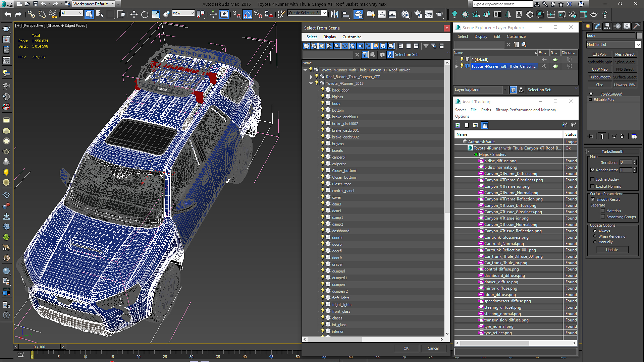This screenshot has height=362, width=644.
Task: Open the All selection filter dropdown
Action: [81, 13]
